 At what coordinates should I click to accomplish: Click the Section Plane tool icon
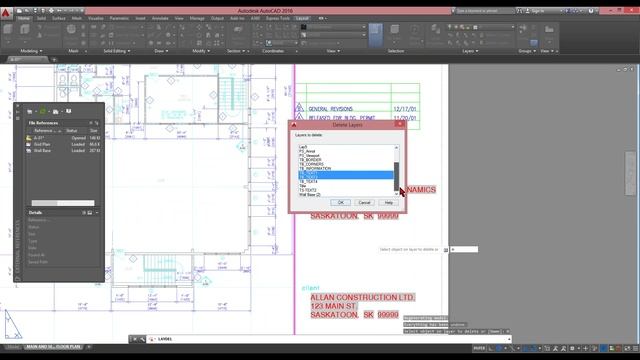coord(238,29)
